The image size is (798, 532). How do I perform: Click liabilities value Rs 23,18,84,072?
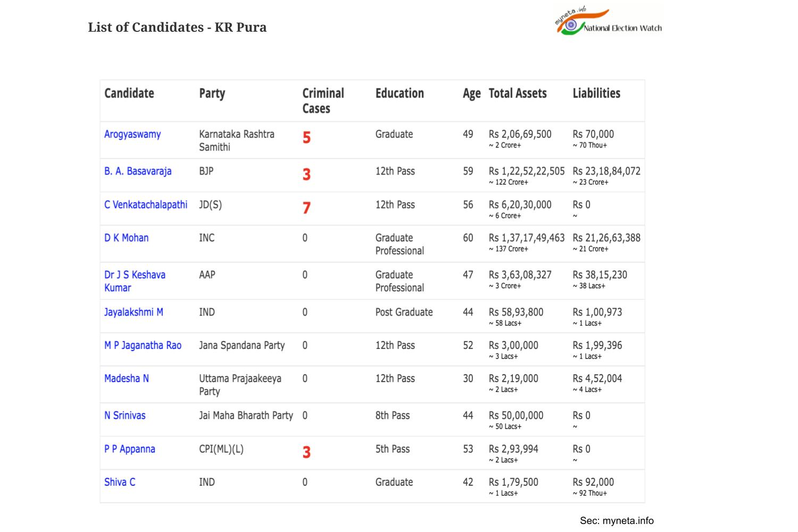(x=606, y=171)
